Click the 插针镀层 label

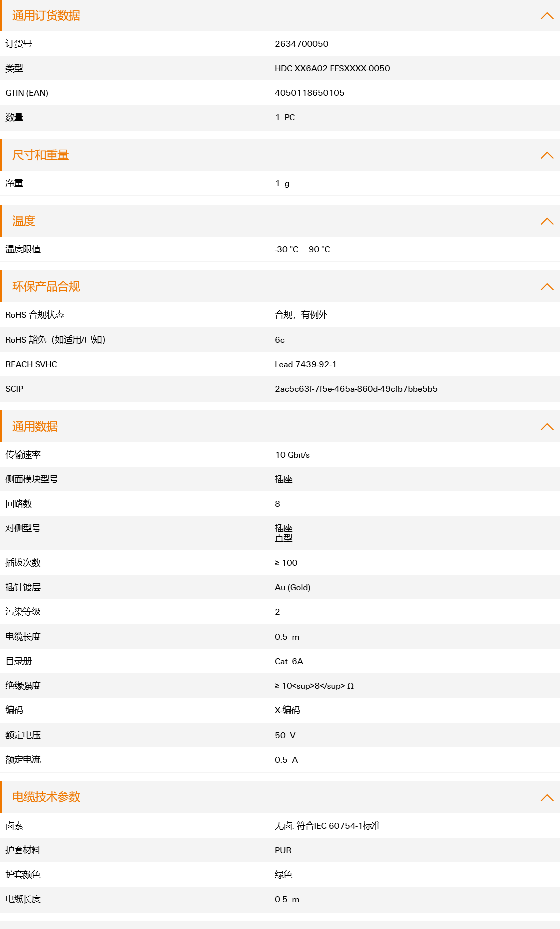(23, 587)
